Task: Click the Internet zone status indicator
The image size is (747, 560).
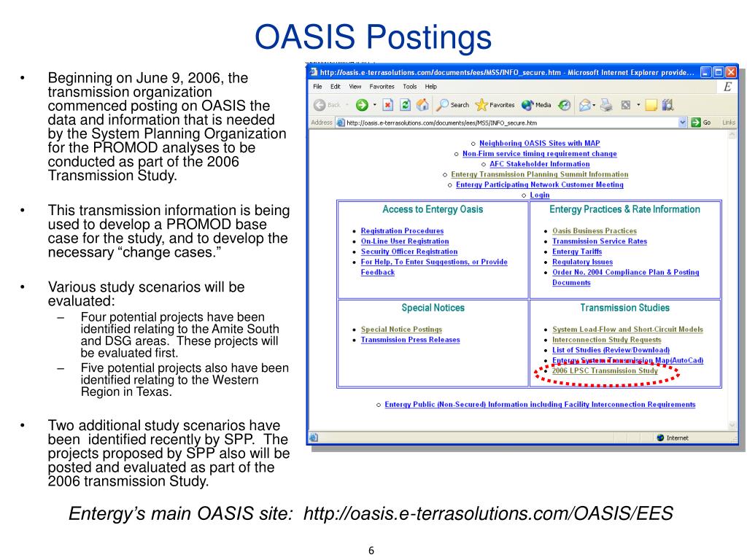Action: (672, 437)
